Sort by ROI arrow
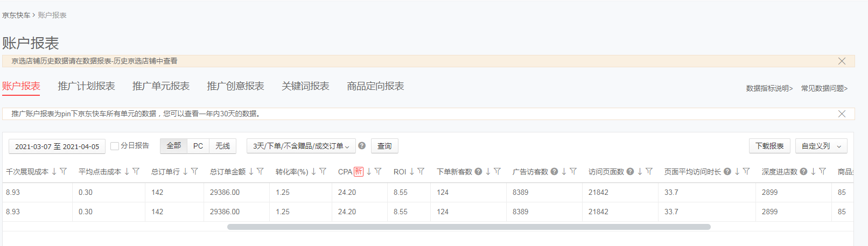 (x=411, y=172)
